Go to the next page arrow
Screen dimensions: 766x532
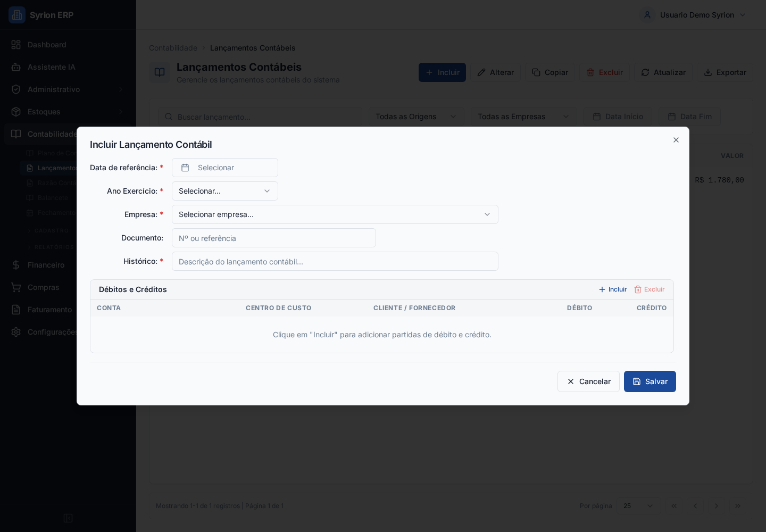pyautogui.click(x=717, y=506)
